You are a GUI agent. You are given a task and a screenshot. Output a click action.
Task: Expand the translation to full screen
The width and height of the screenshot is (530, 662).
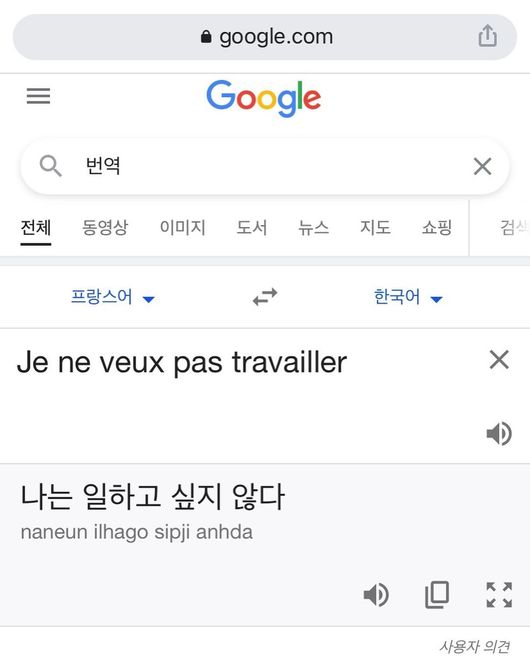click(x=499, y=595)
